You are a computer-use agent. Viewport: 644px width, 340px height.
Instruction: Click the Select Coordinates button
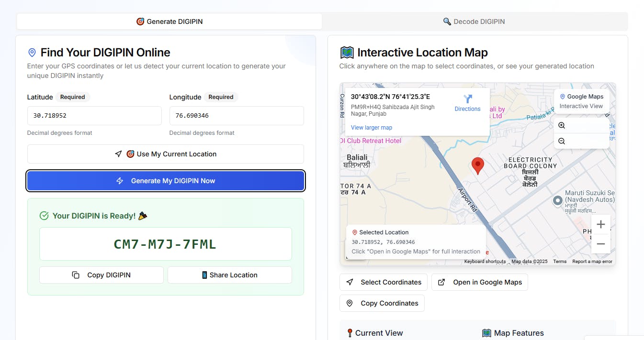tap(384, 282)
